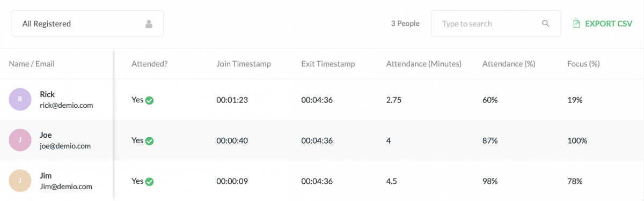Image resolution: width=644 pixels, height=201 pixels.
Task: Click the 3 People count label
Action: point(405,24)
